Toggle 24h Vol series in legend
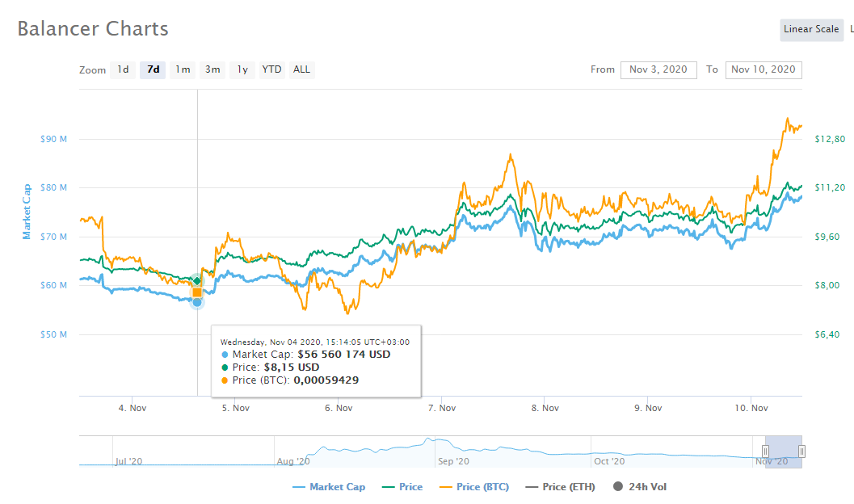854x504 pixels. (x=639, y=487)
